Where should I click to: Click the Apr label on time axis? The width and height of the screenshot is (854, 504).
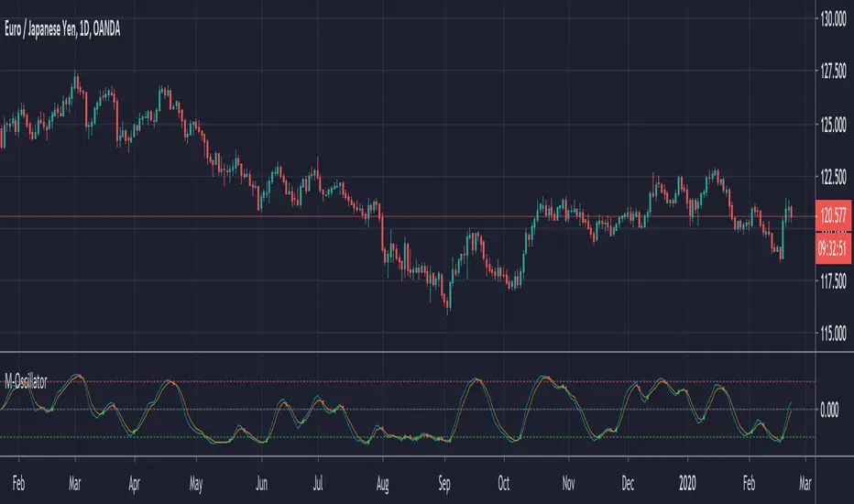point(134,484)
